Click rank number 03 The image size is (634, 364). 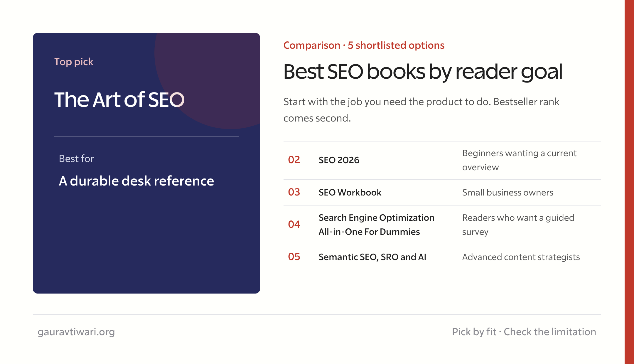coord(294,192)
